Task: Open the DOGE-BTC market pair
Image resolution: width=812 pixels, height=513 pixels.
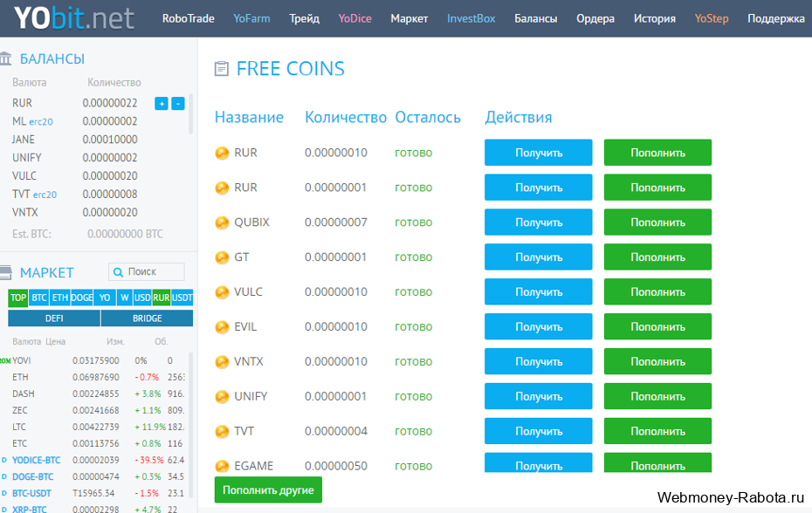Action: [x=32, y=476]
